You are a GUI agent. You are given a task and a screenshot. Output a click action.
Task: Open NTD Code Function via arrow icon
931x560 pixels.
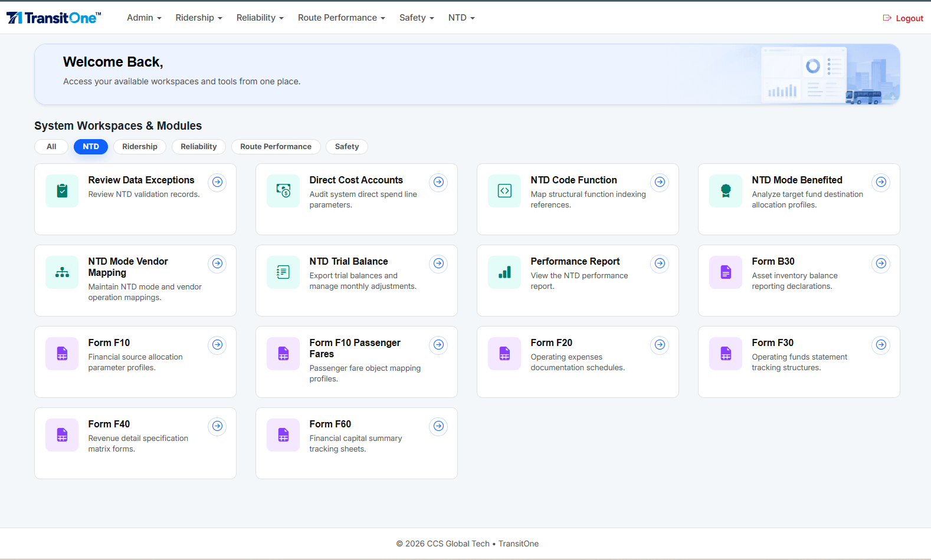(x=660, y=182)
